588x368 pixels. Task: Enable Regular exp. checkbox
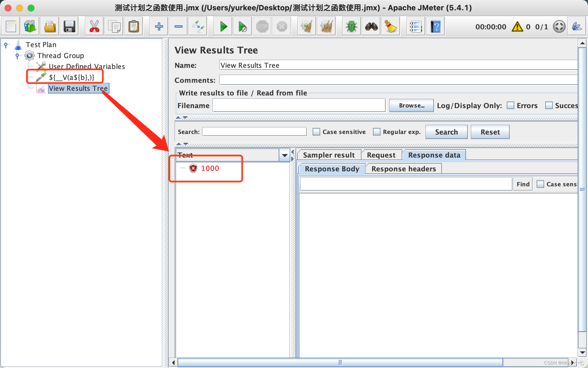[x=376, y=132]
